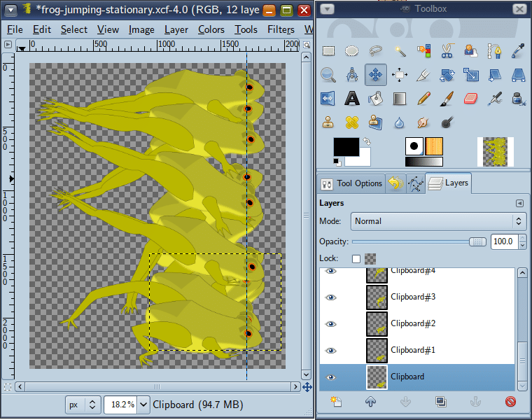
Task: Select the Shear tool
Action: [495, 75]
